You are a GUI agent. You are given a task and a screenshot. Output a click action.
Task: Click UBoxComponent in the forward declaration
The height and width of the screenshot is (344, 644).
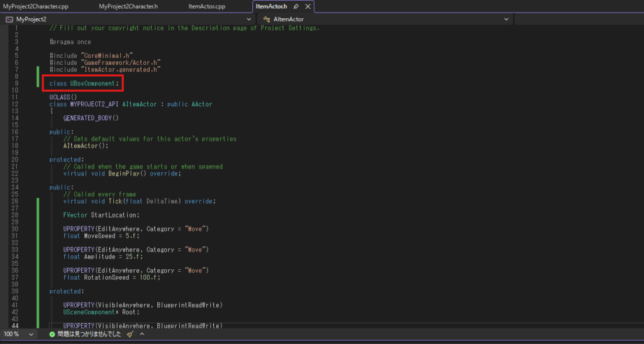tap(92, 84)
